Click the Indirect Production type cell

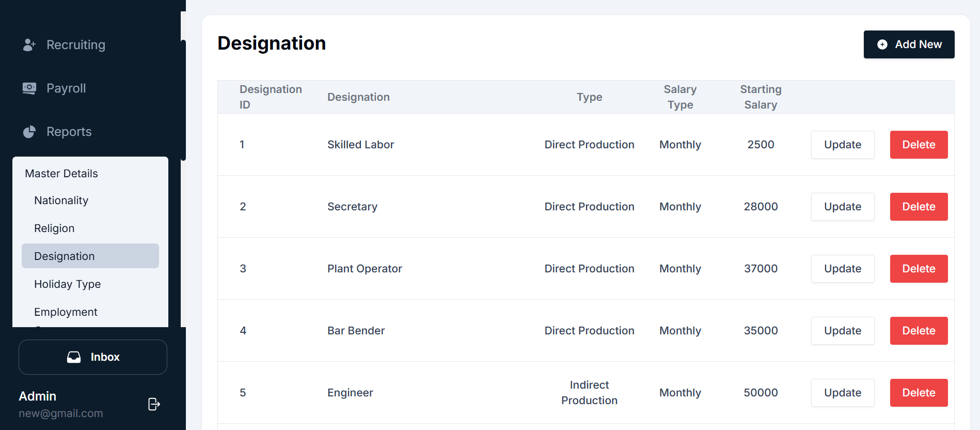tap(589, 393)
